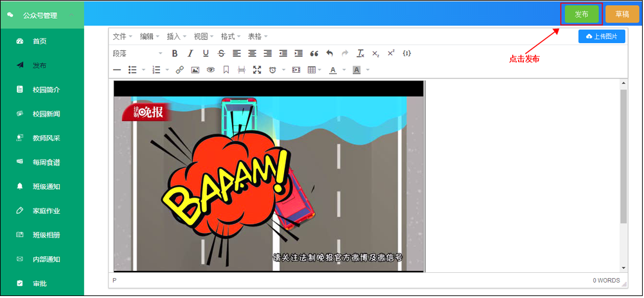Open the 格式 menu
The height and width of the screenshot is (298, 644).
coord(231,36)
